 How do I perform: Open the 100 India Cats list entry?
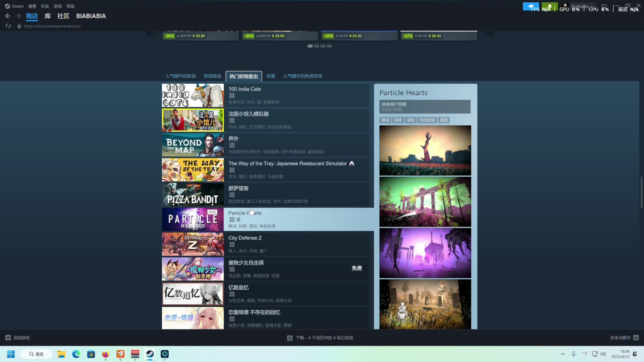(265, 96)
